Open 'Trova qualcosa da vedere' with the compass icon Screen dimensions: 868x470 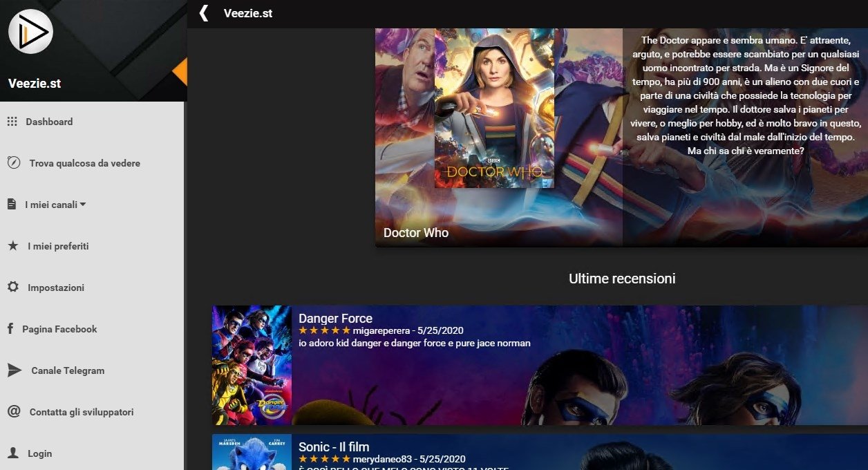coord(12,162)
